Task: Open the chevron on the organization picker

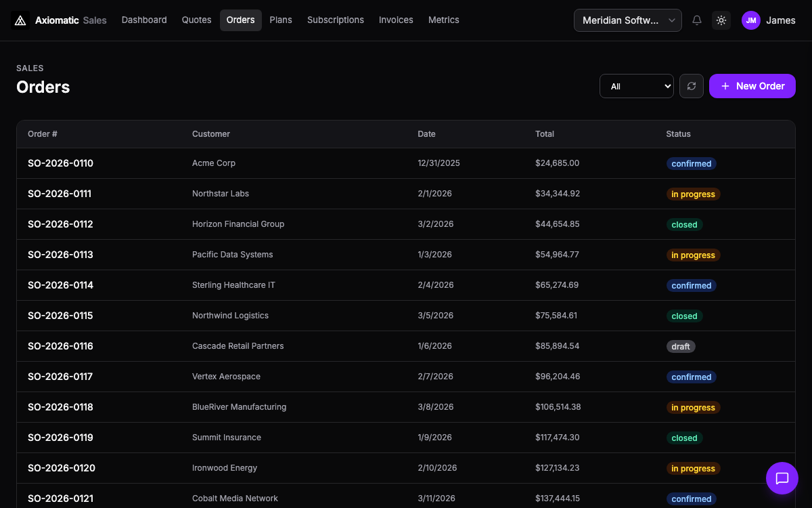Action: click(672, 20)
